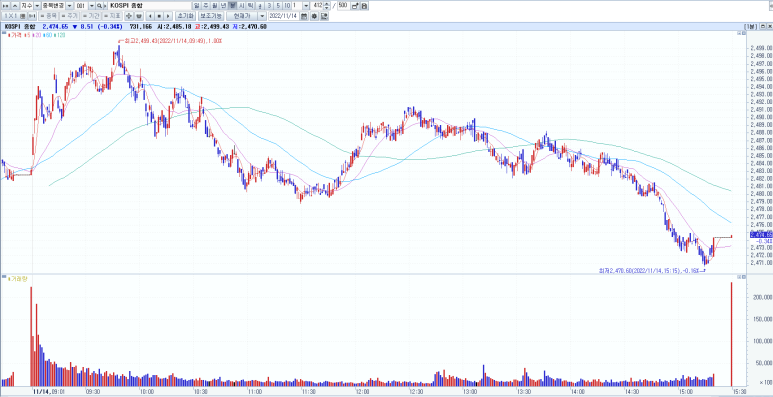Open the 현재가 dropdown arrow
773x397 pixels.
click(262, 16)
